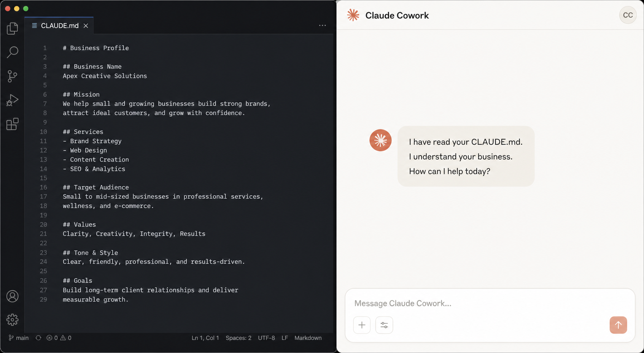Open the CC profile avatar
This screenshot has width=644, height=353.
tap(628, 15)
